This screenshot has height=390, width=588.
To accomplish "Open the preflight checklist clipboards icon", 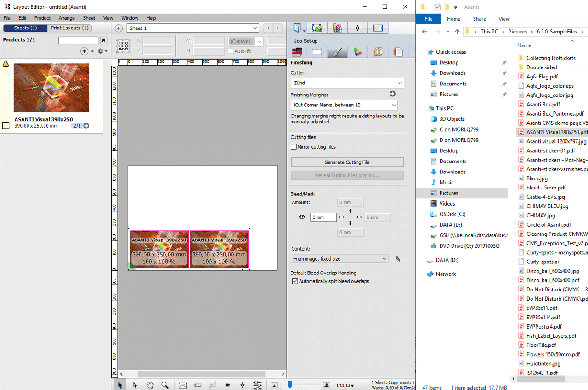I will (378, 52).
